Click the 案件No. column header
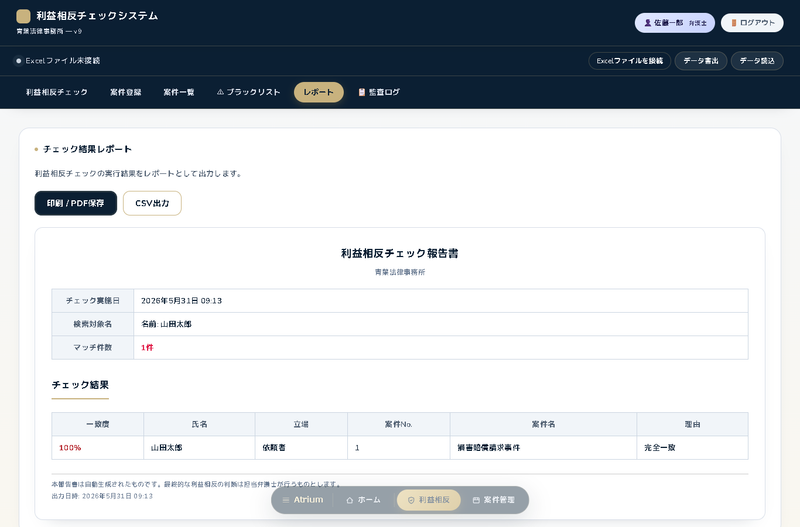Screen dimensions: 800x527 (x=398, y=424)
